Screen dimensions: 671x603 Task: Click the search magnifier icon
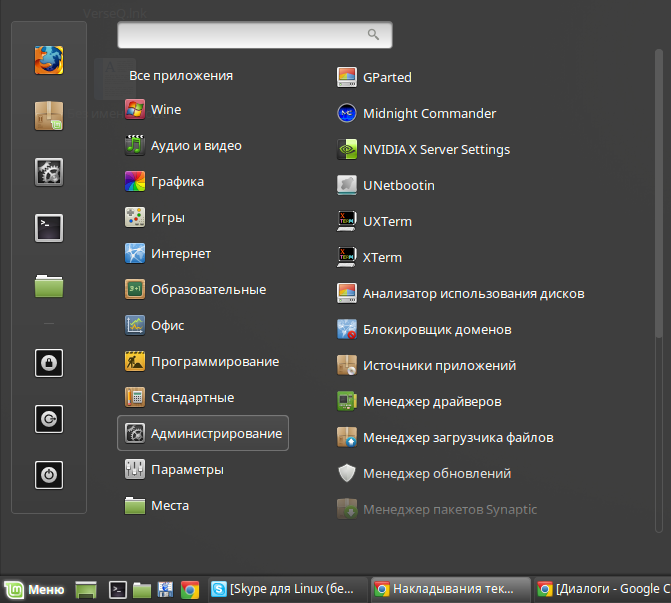click(373, 35)
